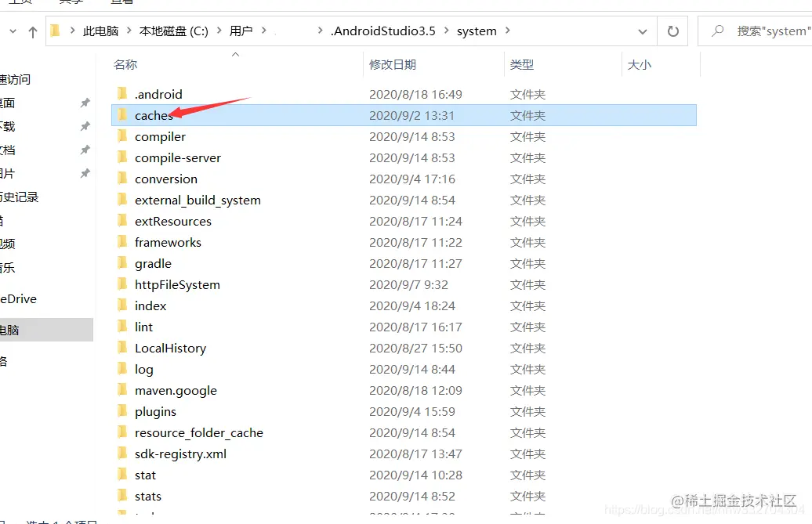
Task: Click the index folder icon
Action: coord(122,305)
